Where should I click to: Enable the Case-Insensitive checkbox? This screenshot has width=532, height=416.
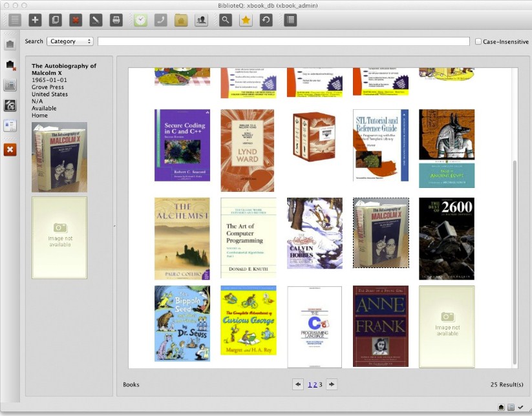478,41
